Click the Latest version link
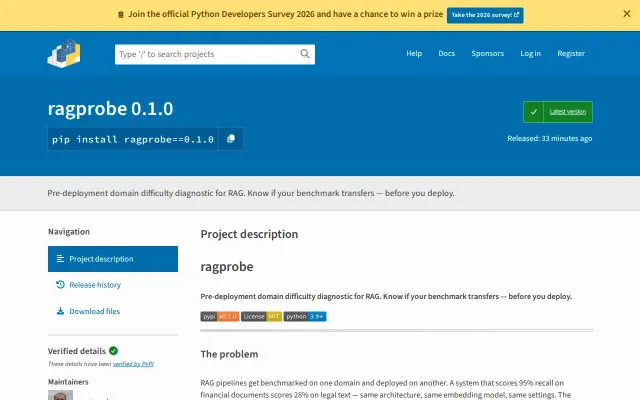This screenshot has height=400, width=640. click(x=568, y=112)
